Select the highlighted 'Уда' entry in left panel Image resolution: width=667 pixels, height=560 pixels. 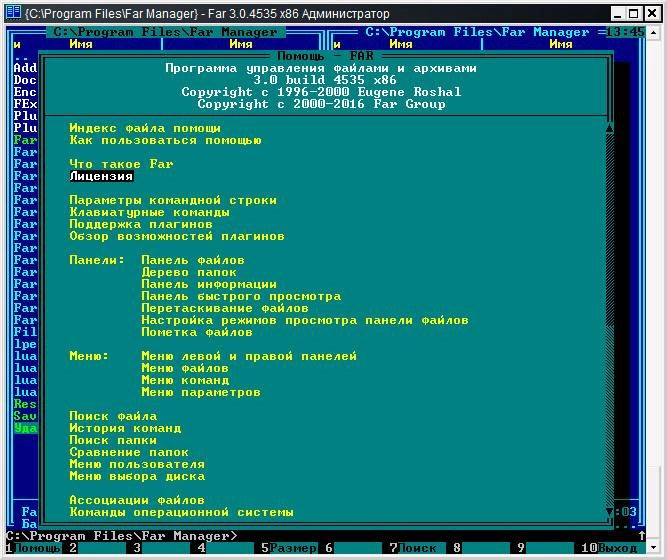(x=25, y=428)
